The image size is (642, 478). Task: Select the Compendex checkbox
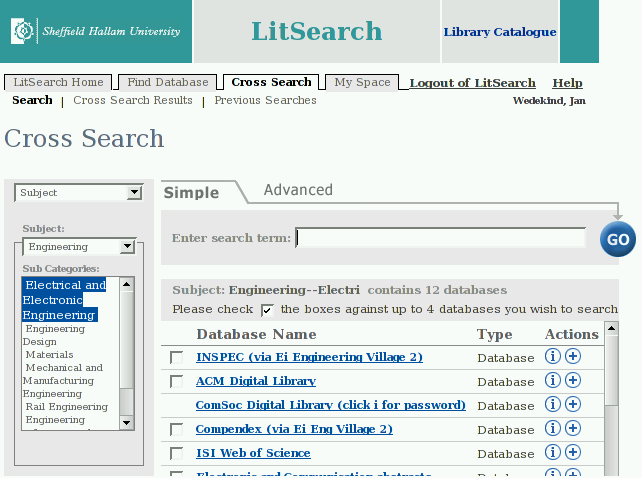(x=176, y=430)
